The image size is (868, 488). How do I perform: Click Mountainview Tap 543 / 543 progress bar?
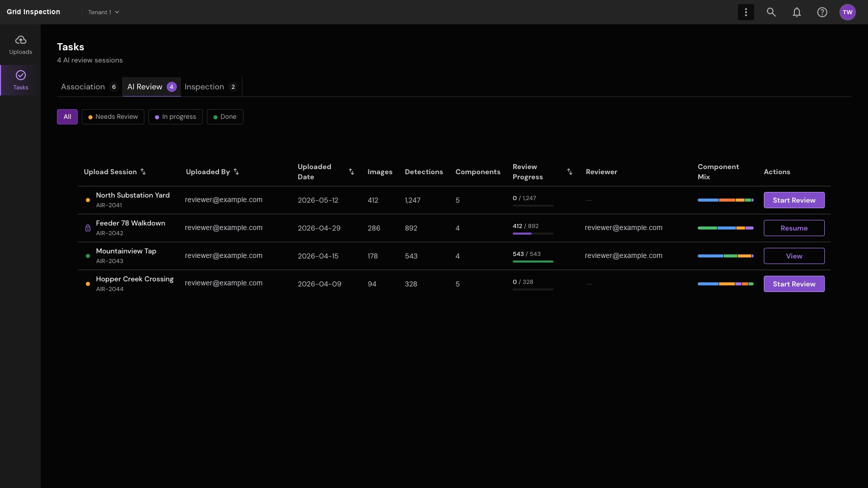coord(533,262)
